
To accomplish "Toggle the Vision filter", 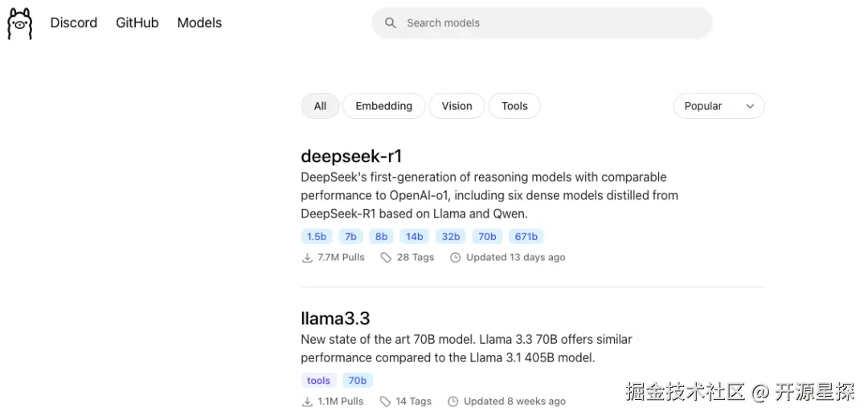I will [x=457, y=106].
